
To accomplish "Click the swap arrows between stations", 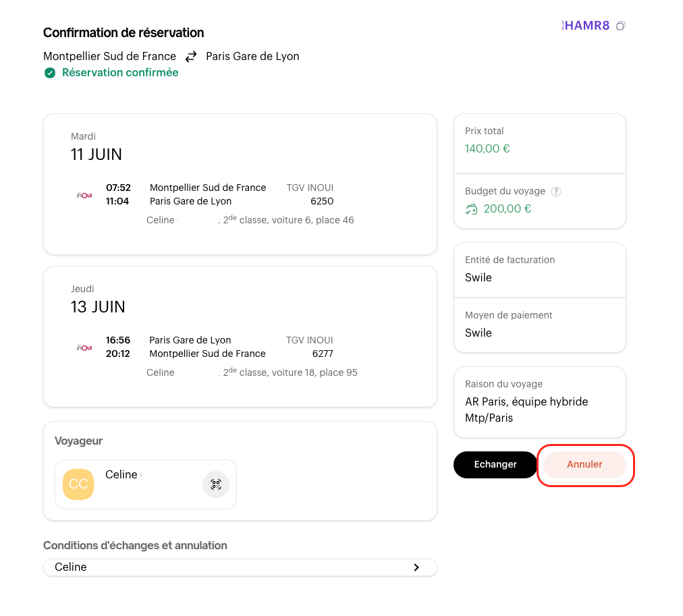I will (x=191, y=57).
